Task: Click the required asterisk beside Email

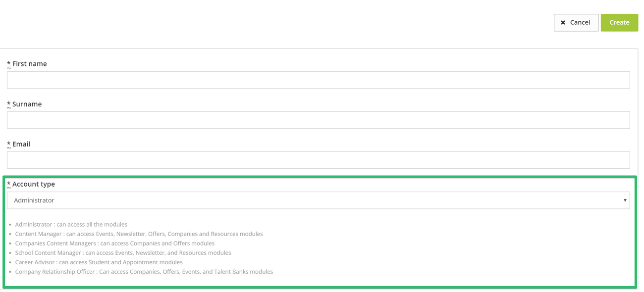Action: pos(9,144)
